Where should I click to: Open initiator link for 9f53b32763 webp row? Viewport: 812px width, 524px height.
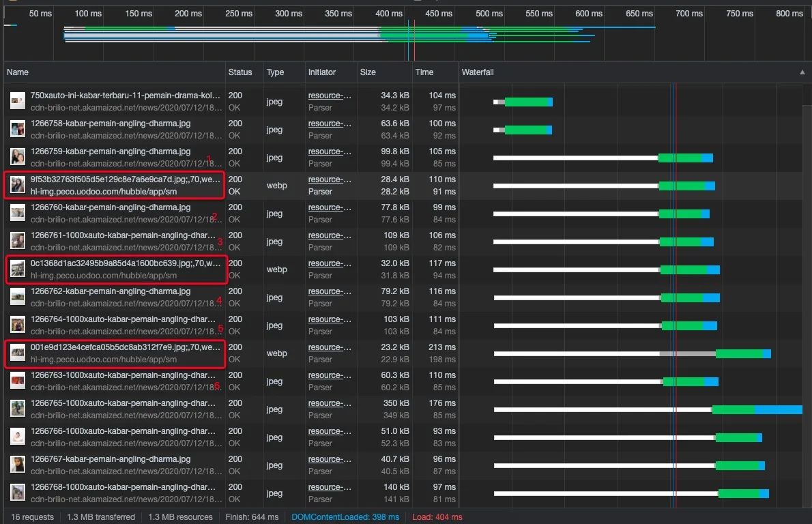click(x=330, y=179)
